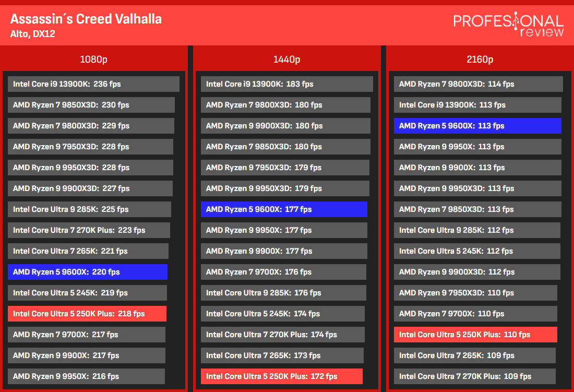Click AMD Ryzen 9 9950X 177 fps bar
Screen dimensions: 574x392
[284, 230]
